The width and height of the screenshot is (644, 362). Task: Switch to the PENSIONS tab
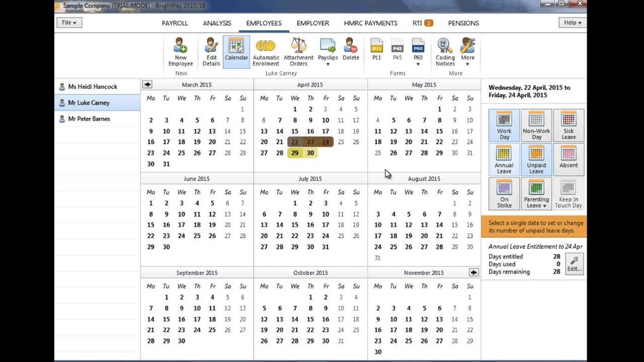pos(463,23)
